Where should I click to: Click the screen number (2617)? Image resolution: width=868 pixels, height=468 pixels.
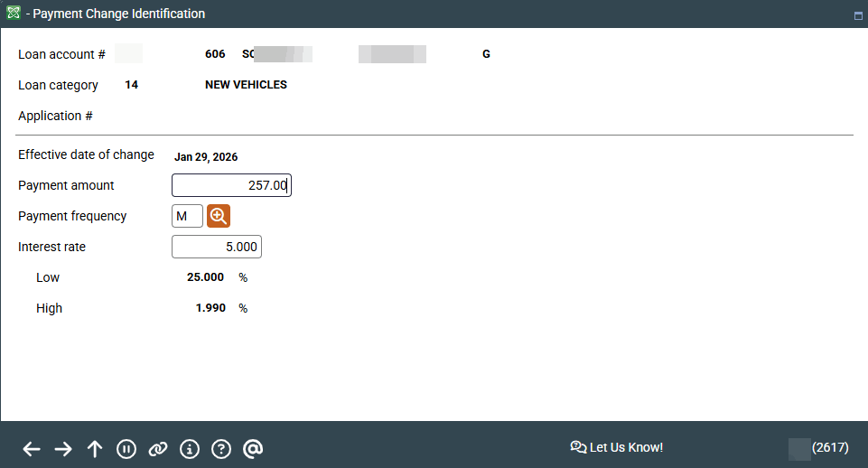coord(830,447)
